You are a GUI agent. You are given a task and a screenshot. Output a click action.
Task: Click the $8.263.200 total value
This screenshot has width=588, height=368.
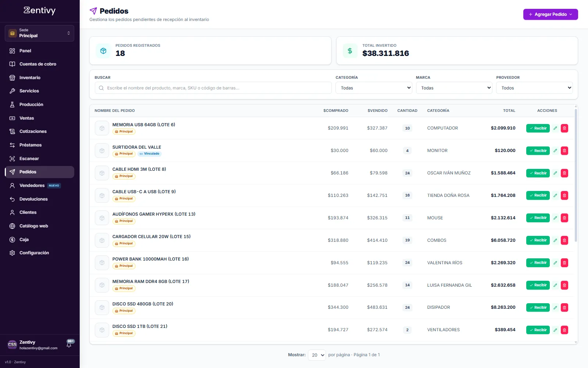[x=503, y=307]
